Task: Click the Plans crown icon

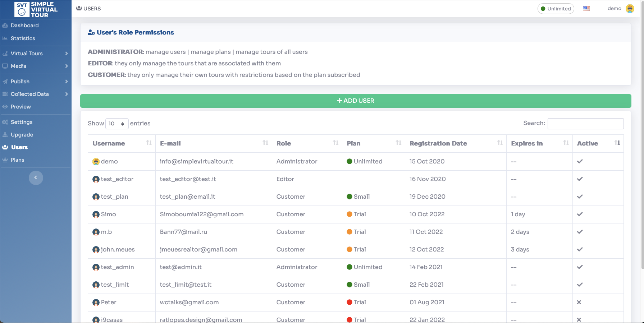Action: (5, 160)
